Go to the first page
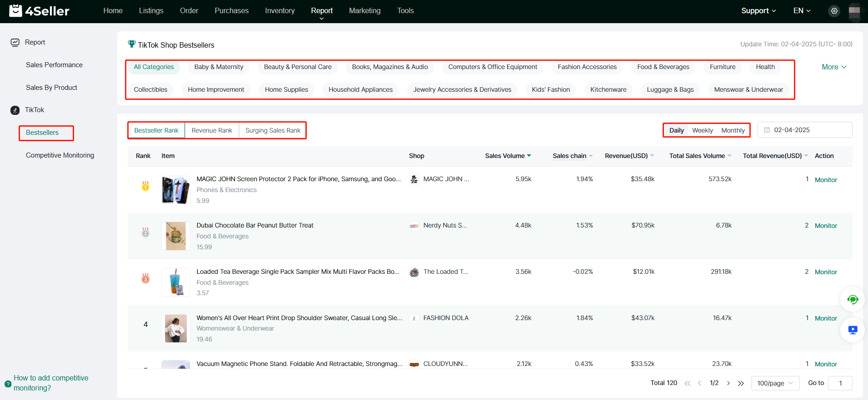This screenshot has height=400, width=868. 687,383
